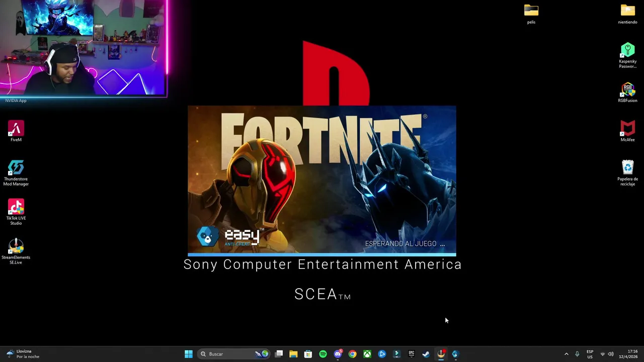
Task: Open Lloviznа weather widget
Action: click(x=23, y=354)
